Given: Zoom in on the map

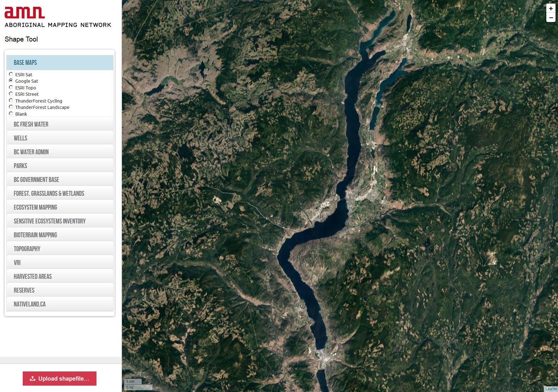Looking at the screenshot, I should pyautogui.click(x=551, y=9).
